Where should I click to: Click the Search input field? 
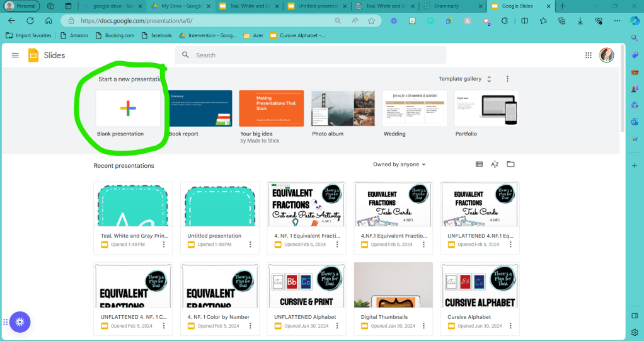[315, 55]
